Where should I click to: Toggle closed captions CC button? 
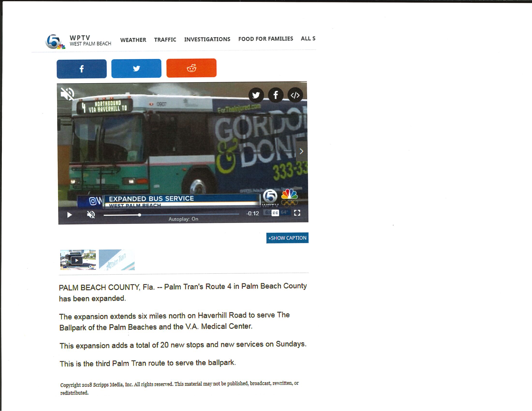click(x=275, y=213)
